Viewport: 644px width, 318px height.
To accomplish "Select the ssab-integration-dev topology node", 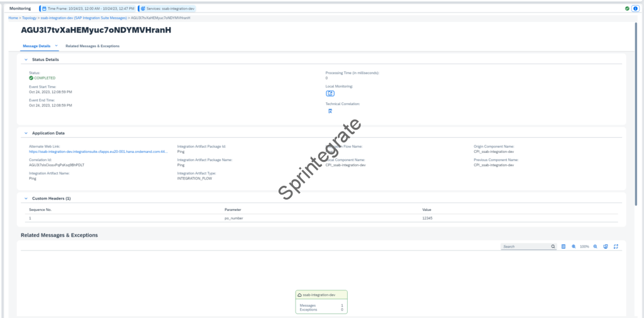I will pos(321,302).
